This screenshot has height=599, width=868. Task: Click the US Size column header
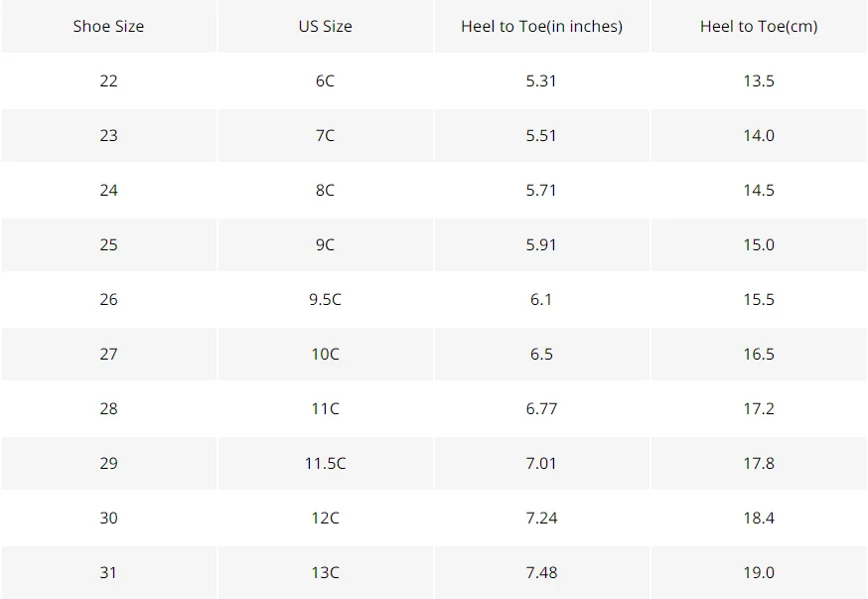[x=325, y=26]
